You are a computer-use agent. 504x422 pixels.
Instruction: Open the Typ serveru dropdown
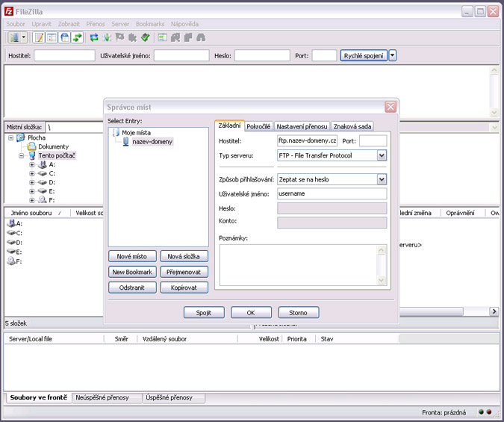(382, 156)
